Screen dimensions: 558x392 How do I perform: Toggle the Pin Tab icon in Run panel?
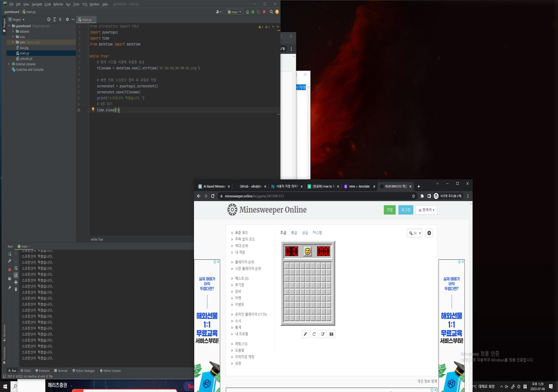[x=10, y=288]
